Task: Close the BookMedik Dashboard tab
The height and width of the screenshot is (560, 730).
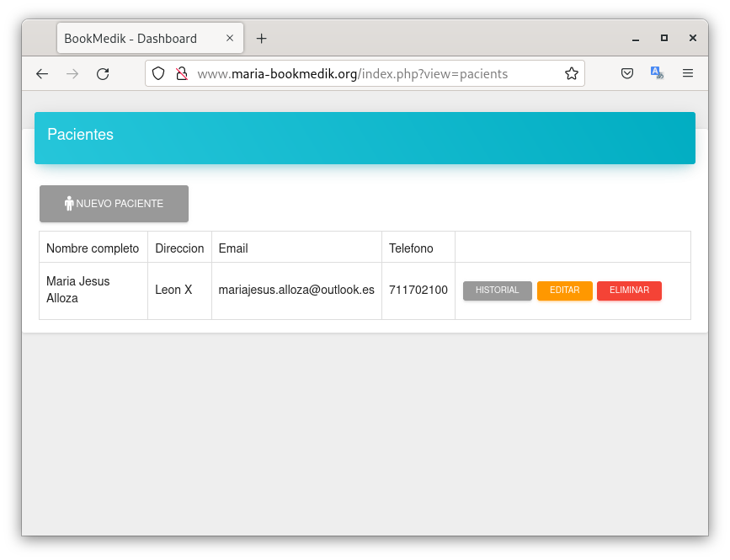Action: tap(231, 39)
